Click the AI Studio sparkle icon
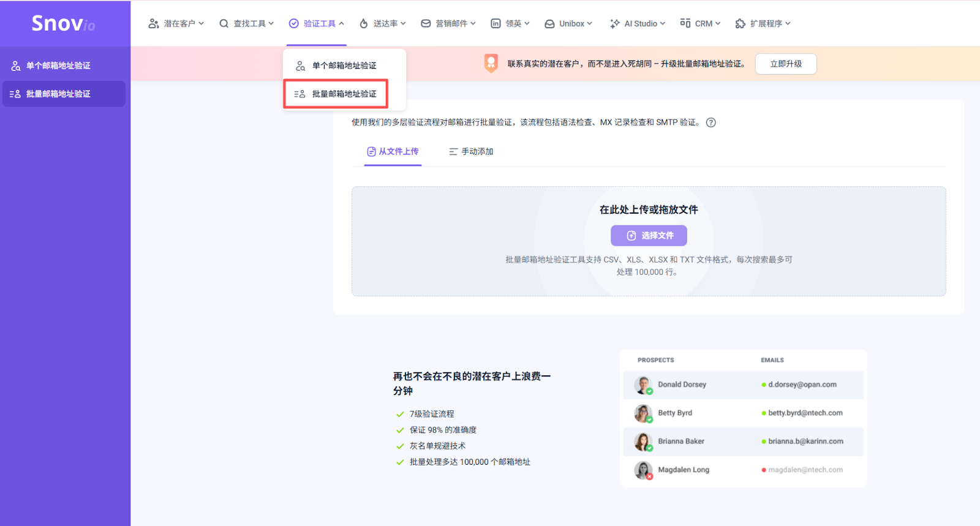The image size is (980, 526). (615, 23)
